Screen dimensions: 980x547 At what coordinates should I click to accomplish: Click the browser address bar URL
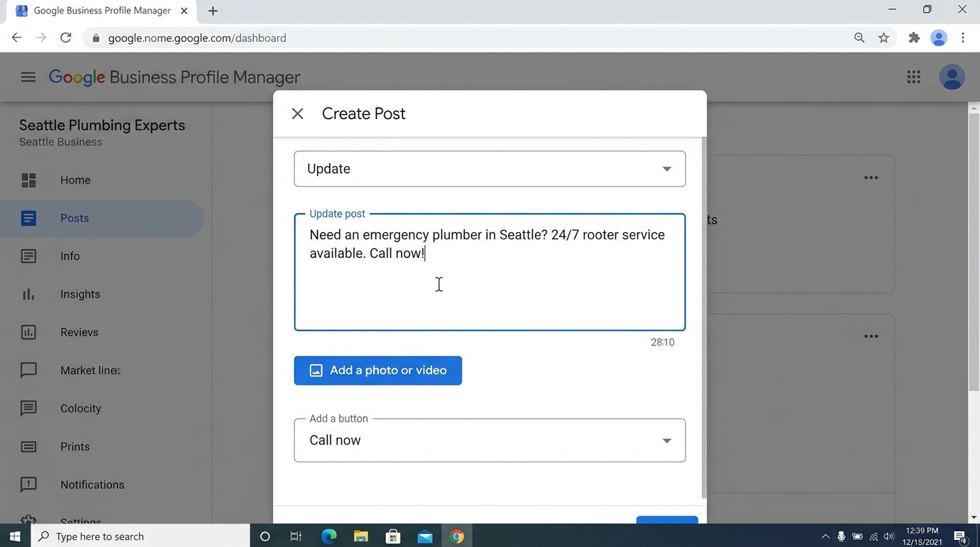point(197,38)
